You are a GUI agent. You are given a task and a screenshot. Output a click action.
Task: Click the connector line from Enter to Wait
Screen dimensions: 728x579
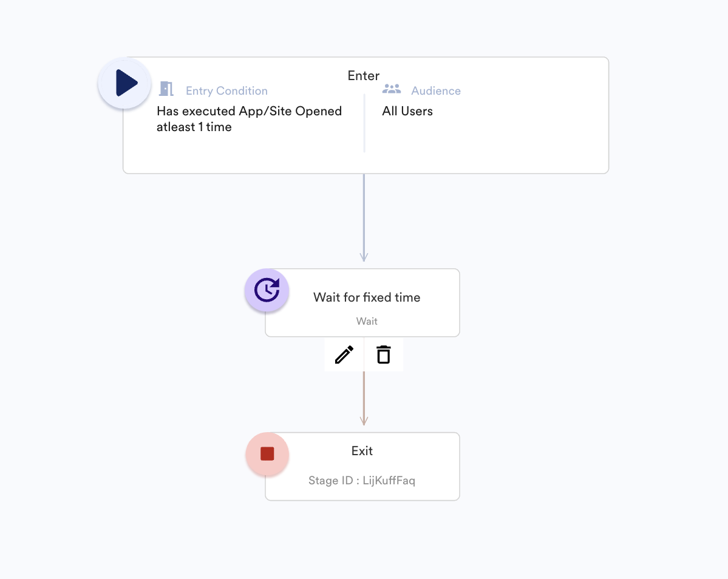click(364, 212)
